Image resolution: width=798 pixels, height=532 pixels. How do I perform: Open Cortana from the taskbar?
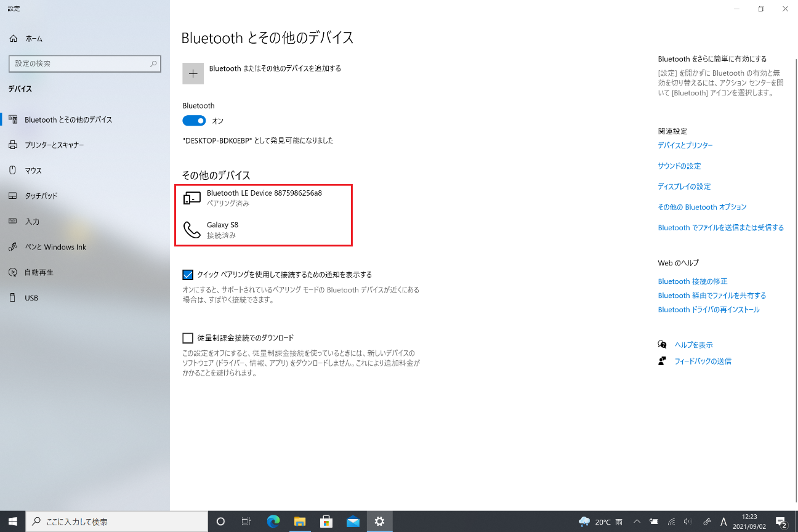point(220,522)
